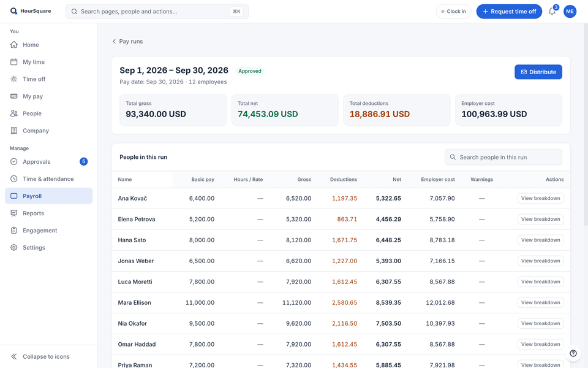The height and width of the screenshot is (368, 588).
Task: Click the Approvals checkmark icon
Action: coord(14,161)
